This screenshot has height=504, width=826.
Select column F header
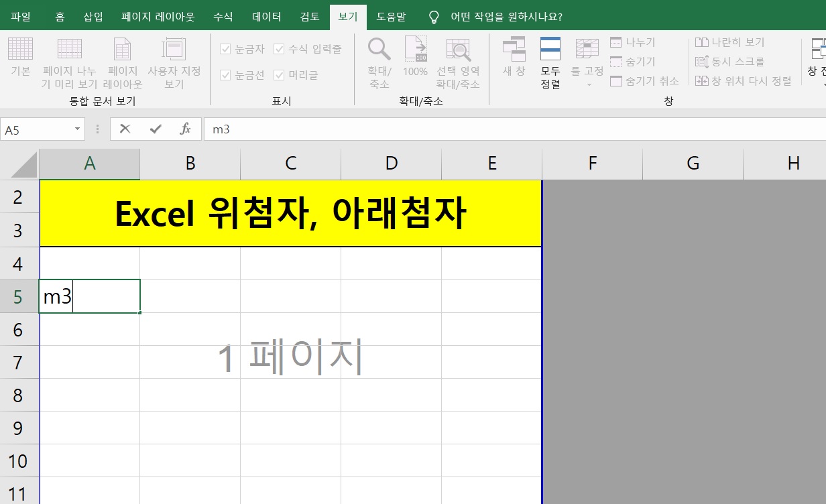coord(593,164)
